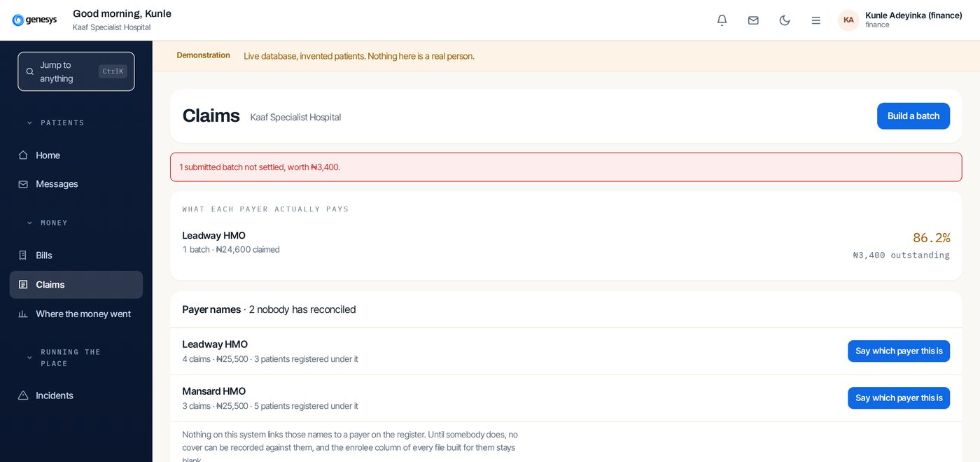This screenshot has height=462, width=980.
Task: Click the Genesys logo
Action: (x=34, y=20)
